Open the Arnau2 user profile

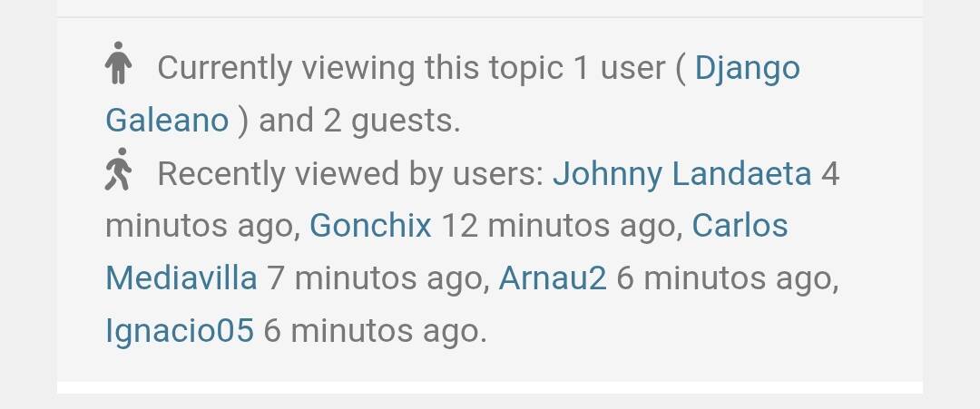tap(553, 278)
